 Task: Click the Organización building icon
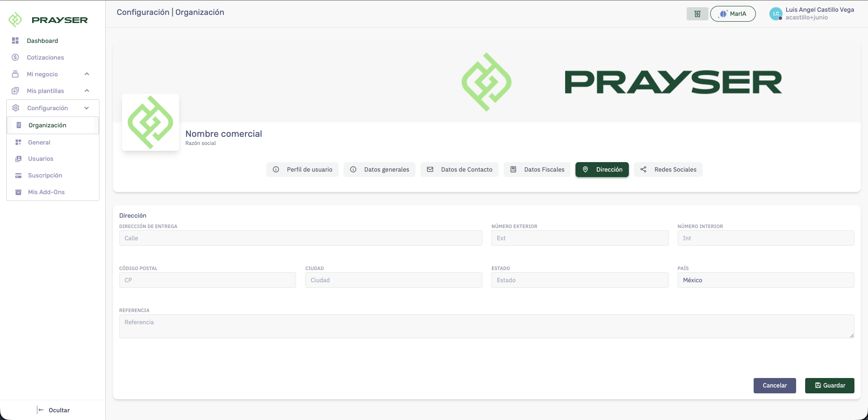[19, 125]
